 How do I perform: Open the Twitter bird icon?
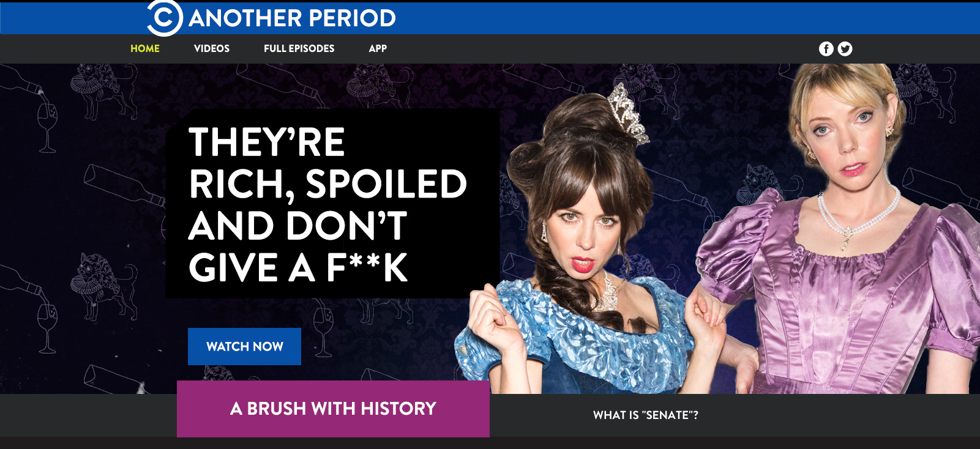[x=845, y=49]
